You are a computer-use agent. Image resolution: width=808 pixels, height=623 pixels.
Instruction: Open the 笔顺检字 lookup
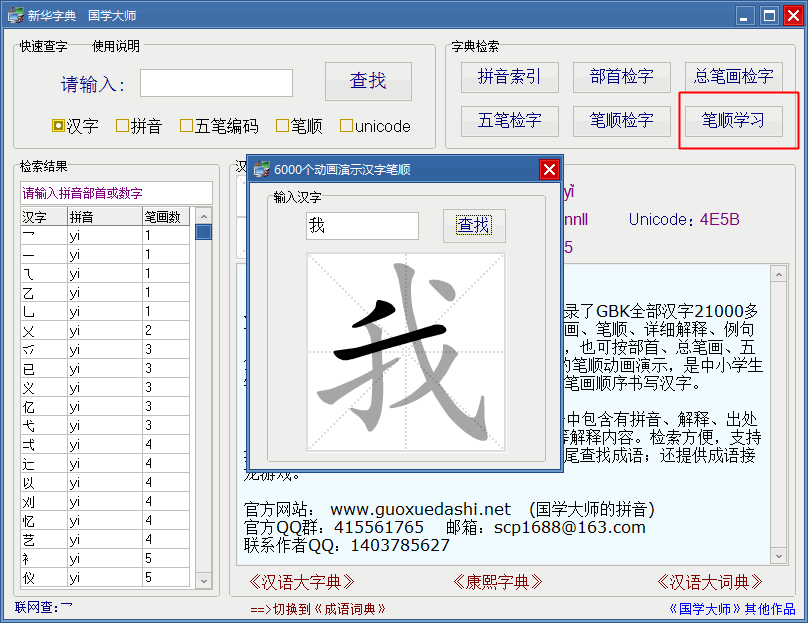click(x=621, y=121)
